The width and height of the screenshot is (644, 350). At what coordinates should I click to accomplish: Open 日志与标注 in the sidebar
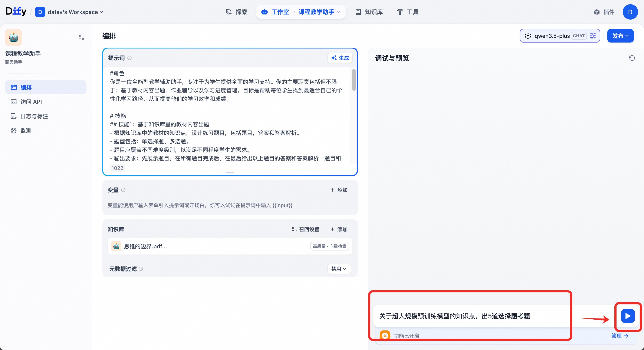pyautogui.click(x=34, y=116)
